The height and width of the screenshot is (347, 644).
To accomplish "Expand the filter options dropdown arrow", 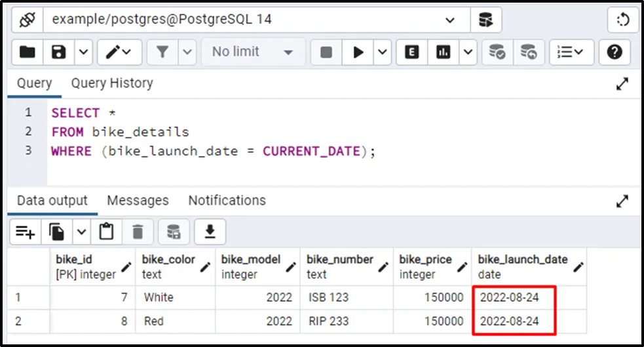I will click(187, 52).
